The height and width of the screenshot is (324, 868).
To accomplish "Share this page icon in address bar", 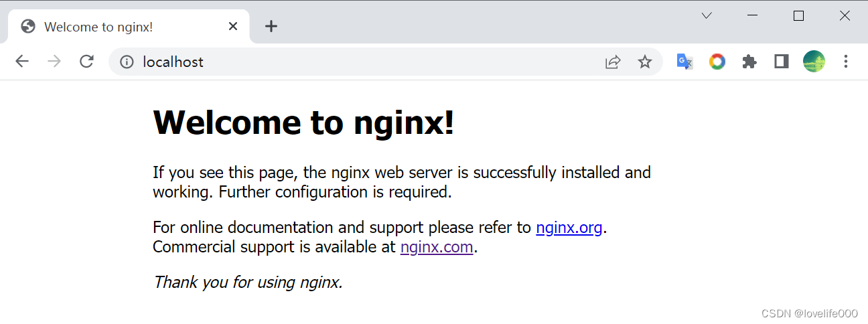I will point(612,62).
